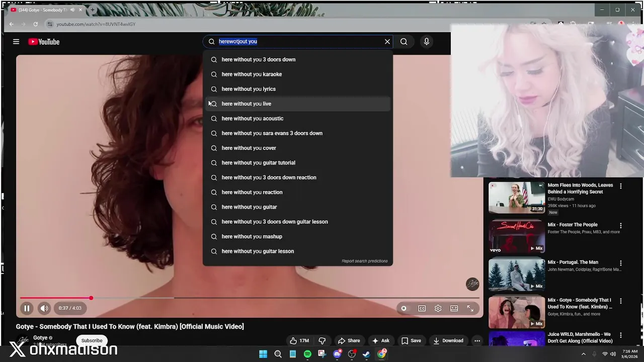Open options for "Mom Flees Into Woods" video
Screen dimensions: 644x362
(x=620, y=186)
